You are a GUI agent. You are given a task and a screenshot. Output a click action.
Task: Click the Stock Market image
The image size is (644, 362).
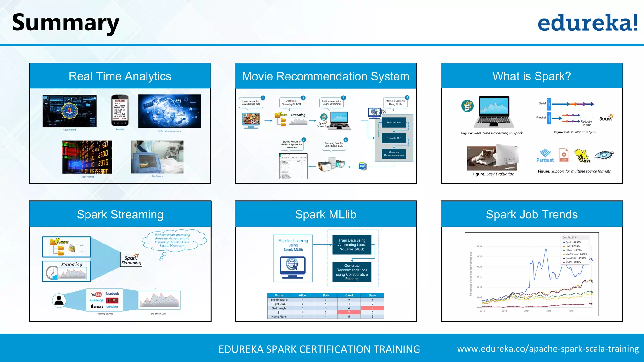(87, 157)
